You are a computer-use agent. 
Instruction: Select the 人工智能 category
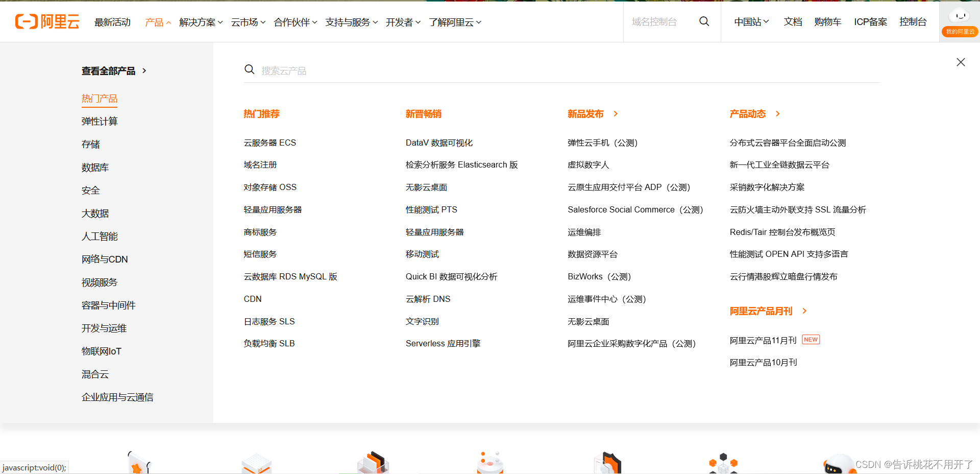pyautogui.click(x=100, y=236)
